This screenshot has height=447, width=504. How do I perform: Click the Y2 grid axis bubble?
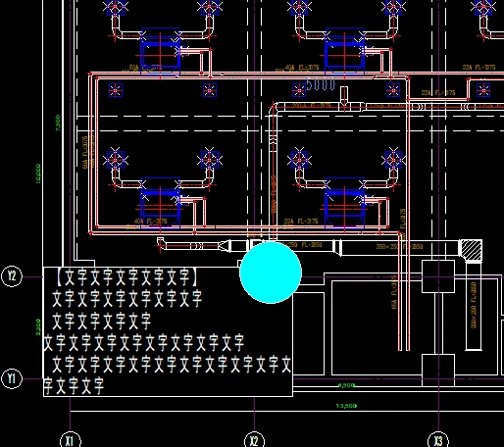point(12,276)
